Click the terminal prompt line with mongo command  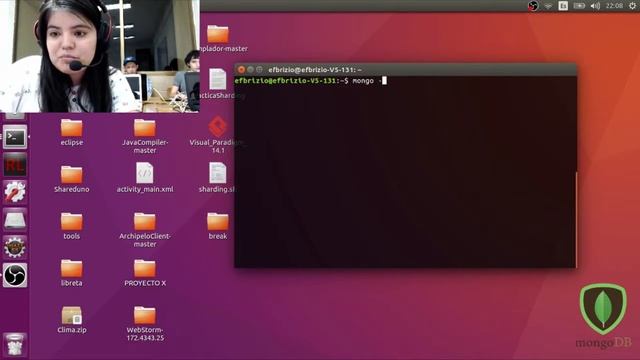[310, 81]
